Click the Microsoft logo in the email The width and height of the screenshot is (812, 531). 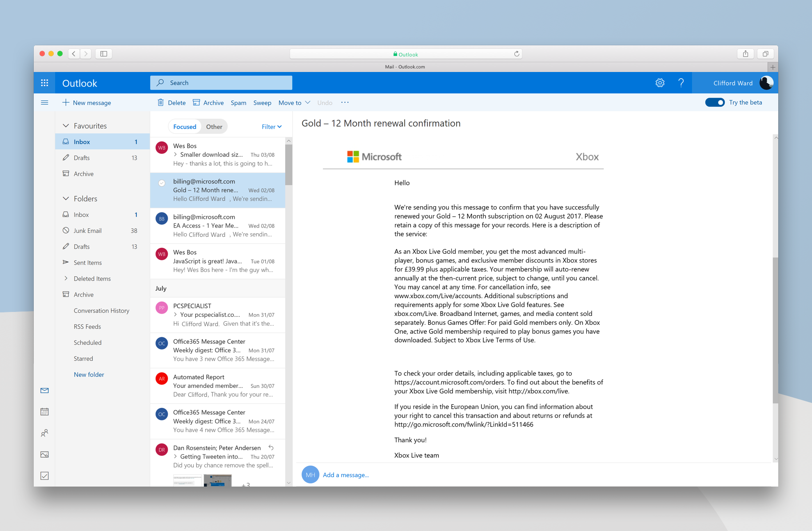pyautogui.click(x=374, y=156)
